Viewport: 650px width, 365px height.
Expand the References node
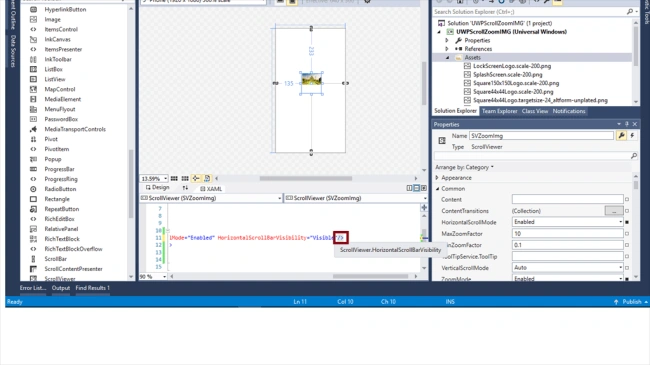coord(447,49)
